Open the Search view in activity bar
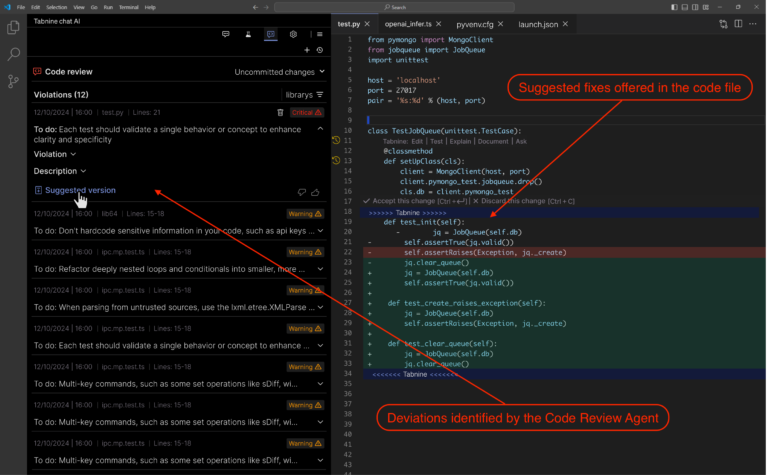 14,55
